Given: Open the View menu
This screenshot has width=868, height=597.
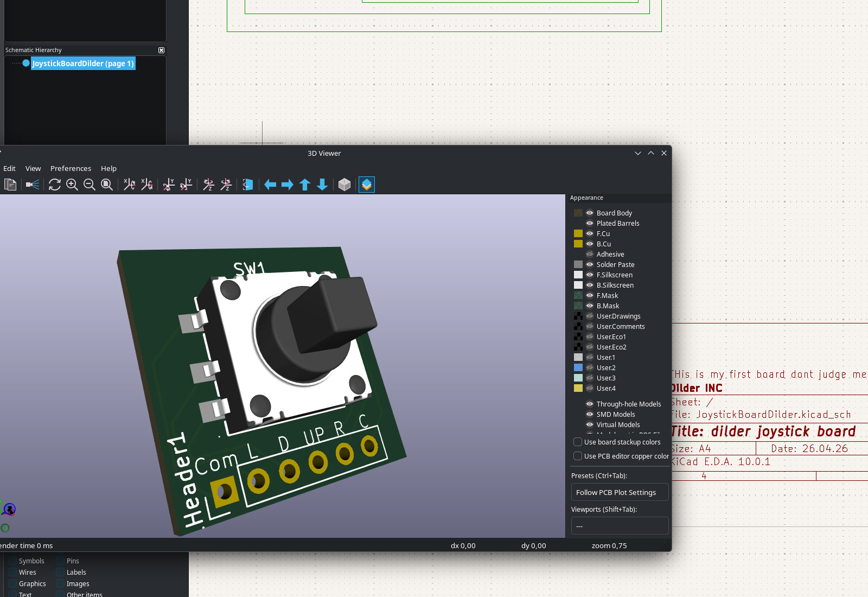Looking at the screenshot, I should (x=33, y=168).
